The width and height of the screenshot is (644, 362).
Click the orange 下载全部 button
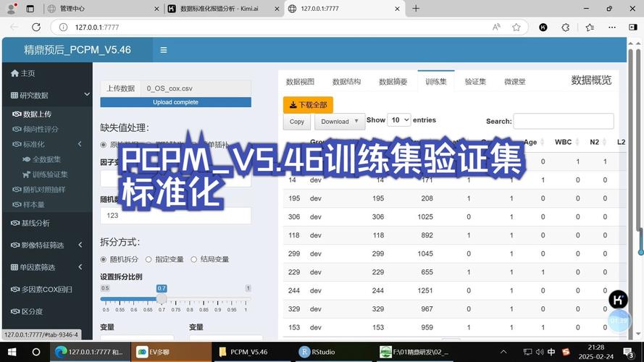pos(308,105)
